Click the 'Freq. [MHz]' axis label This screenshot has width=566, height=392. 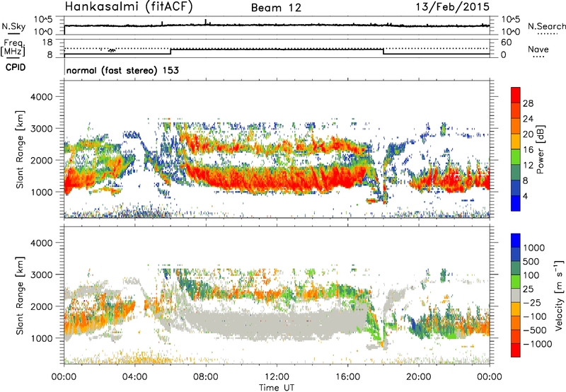(13, 48)
